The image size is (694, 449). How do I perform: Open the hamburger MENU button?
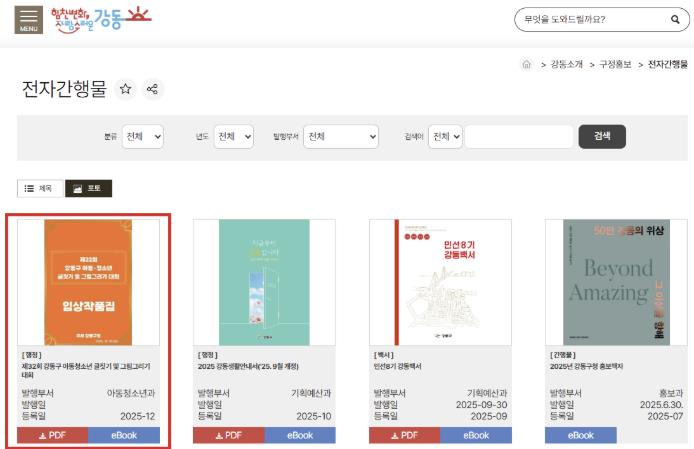point(28,19)
